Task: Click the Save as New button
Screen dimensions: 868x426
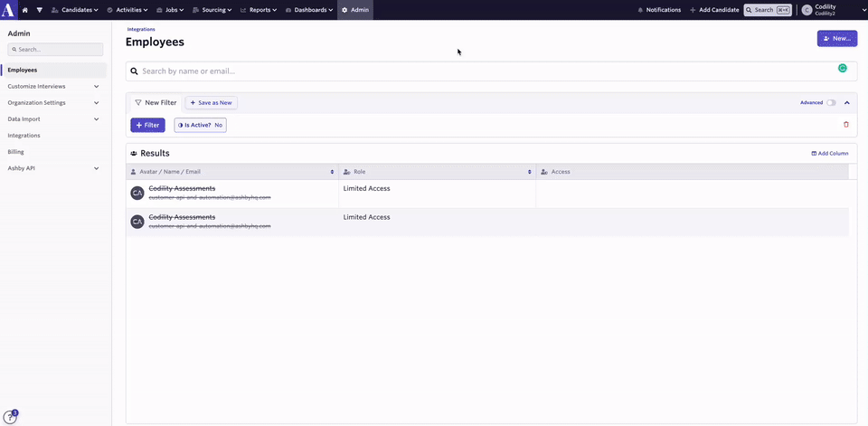Action: click(211, 102)
